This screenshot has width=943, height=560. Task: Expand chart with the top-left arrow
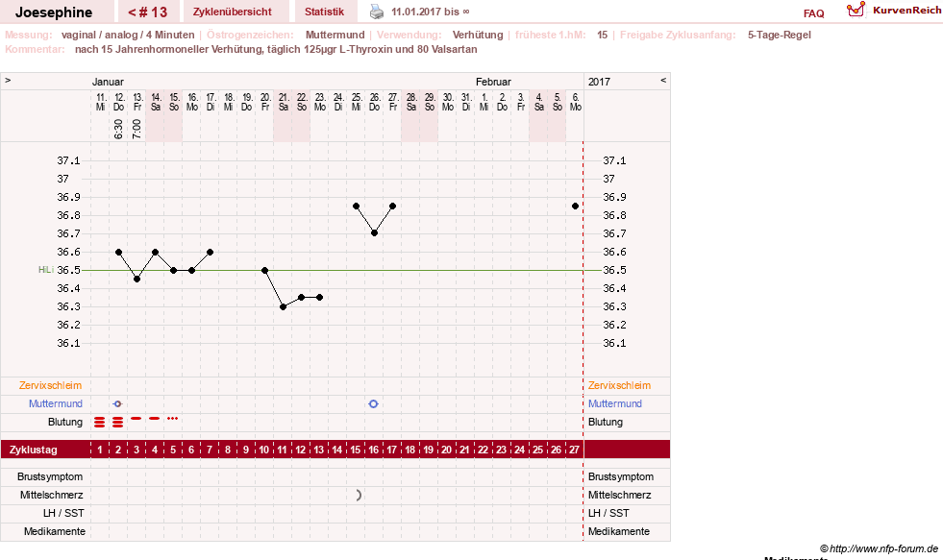pyautogui.click(x=8, y=80)
